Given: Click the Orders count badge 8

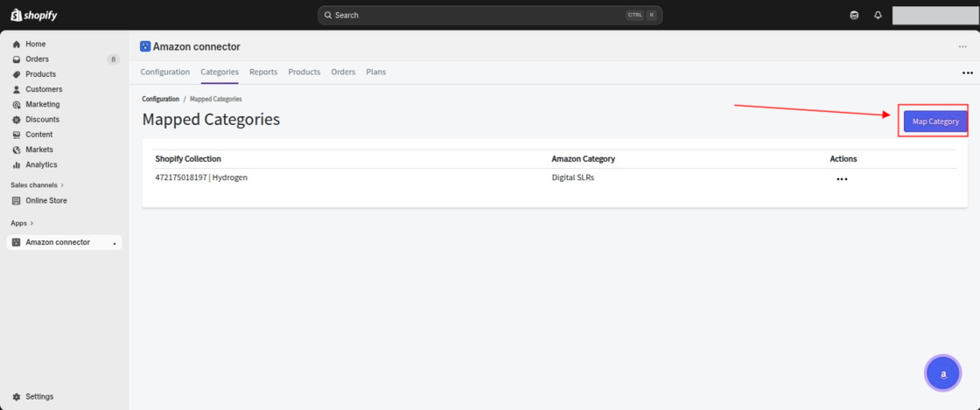Looking at the screenshot, I should tap(113, 59).
